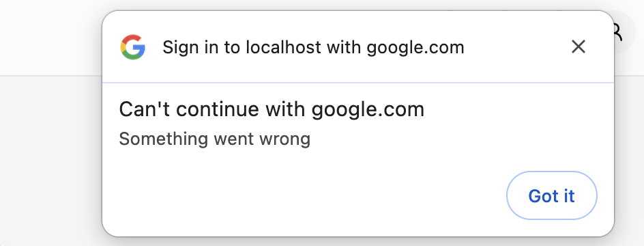The height and width of the screenshot is (246, 644).
Task: Click 'google.com' in the error heading
Action: coord(368,110)
